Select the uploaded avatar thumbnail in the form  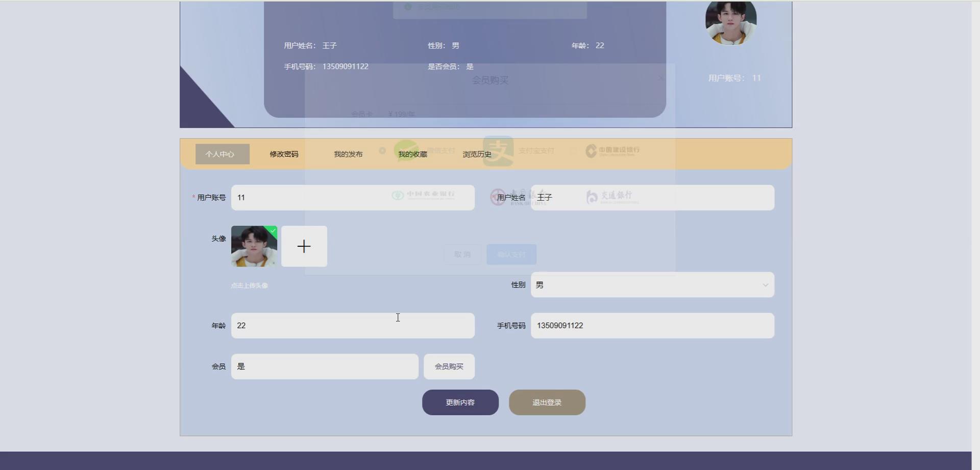pyautogui.click(x=254, y=246)
